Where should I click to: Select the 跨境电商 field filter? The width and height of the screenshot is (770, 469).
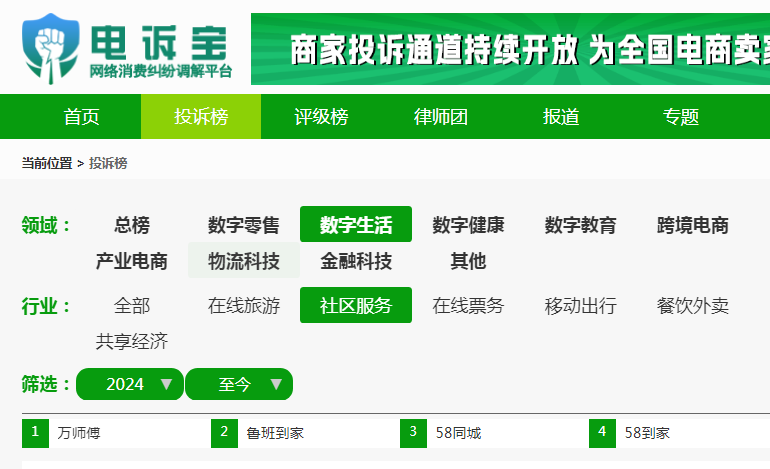click(692, 224)
